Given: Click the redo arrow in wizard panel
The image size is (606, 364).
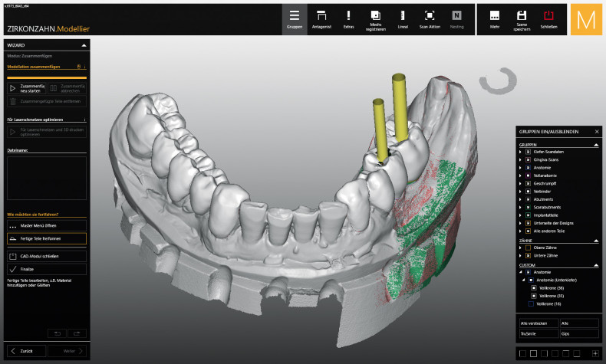Looking at the screenshot, I should pos(77,333).
